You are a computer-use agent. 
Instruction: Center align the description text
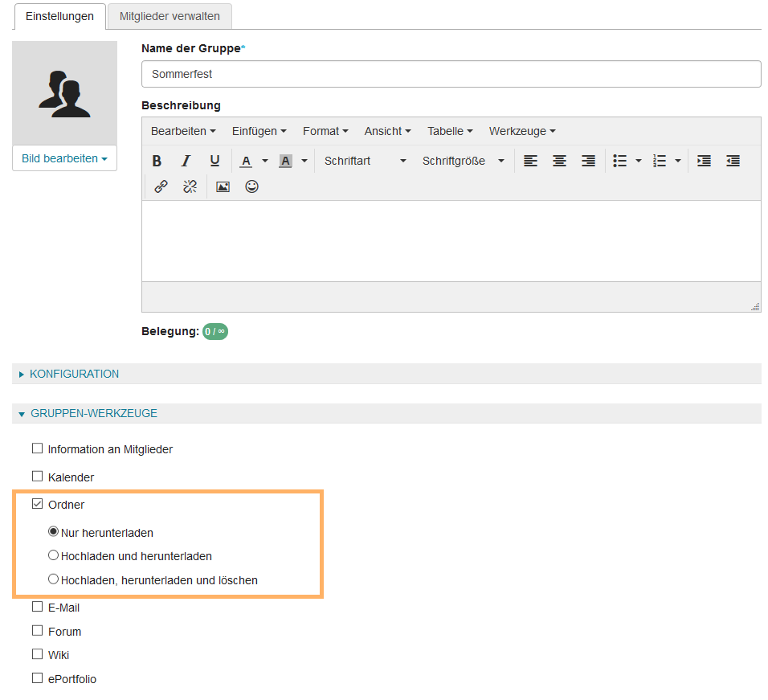[x=559, y=161]
